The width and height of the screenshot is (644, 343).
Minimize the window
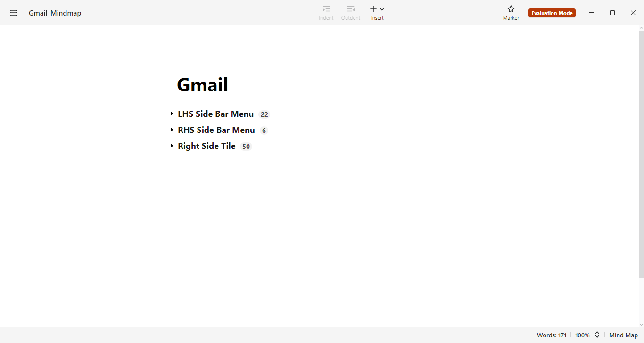point(592,13)
